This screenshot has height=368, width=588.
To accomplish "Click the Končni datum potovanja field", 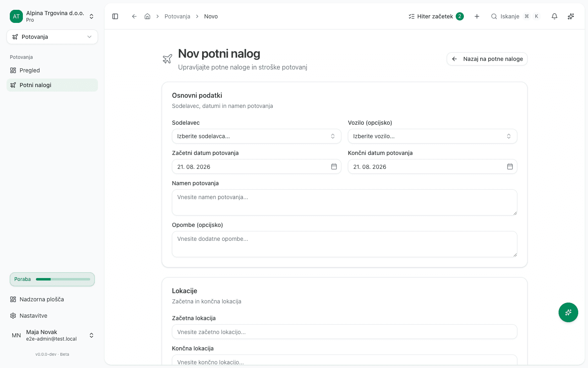I will tap(432, 166).
